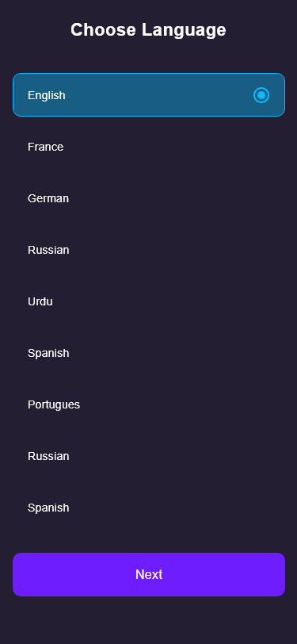
Task: Tap the Russian label between German and Urdu
Action: click(x=48, y=250)
